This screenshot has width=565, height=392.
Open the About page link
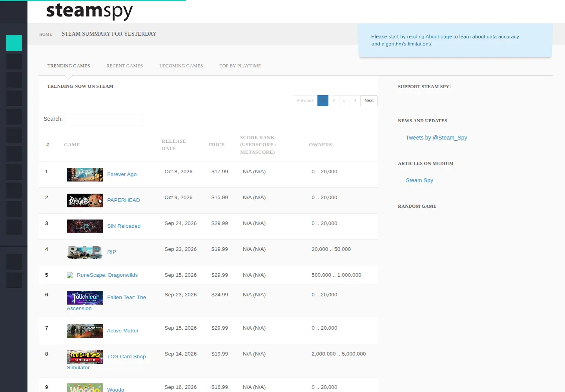coord(439,36)
